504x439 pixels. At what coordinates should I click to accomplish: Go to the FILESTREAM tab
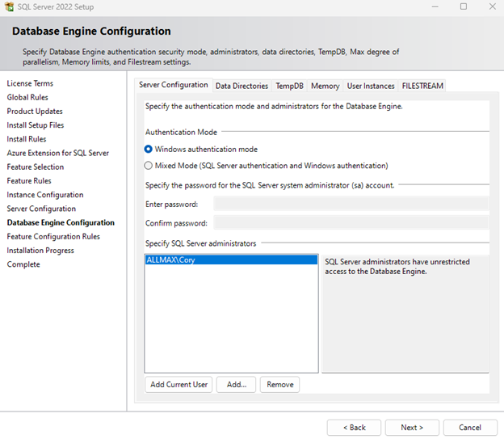[x=422, y=86]
